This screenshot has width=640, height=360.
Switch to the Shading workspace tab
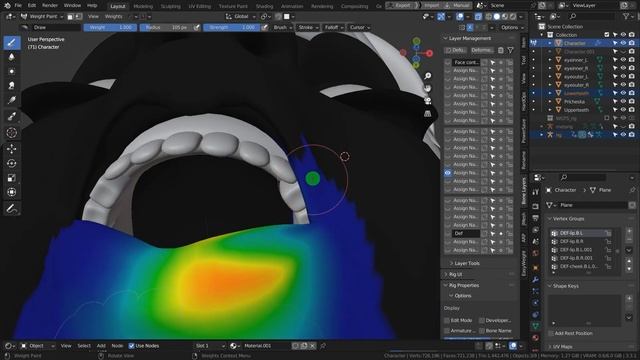[264, 6]
